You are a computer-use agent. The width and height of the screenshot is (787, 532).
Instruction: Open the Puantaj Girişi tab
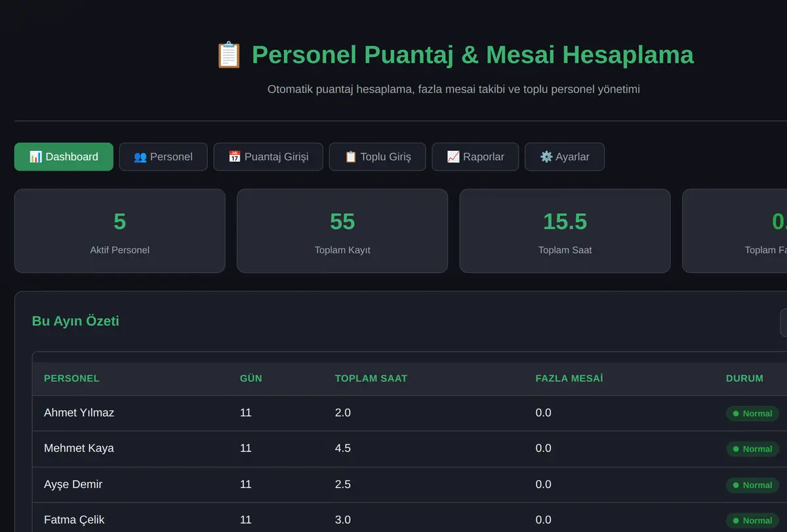(x=268, y=157)
